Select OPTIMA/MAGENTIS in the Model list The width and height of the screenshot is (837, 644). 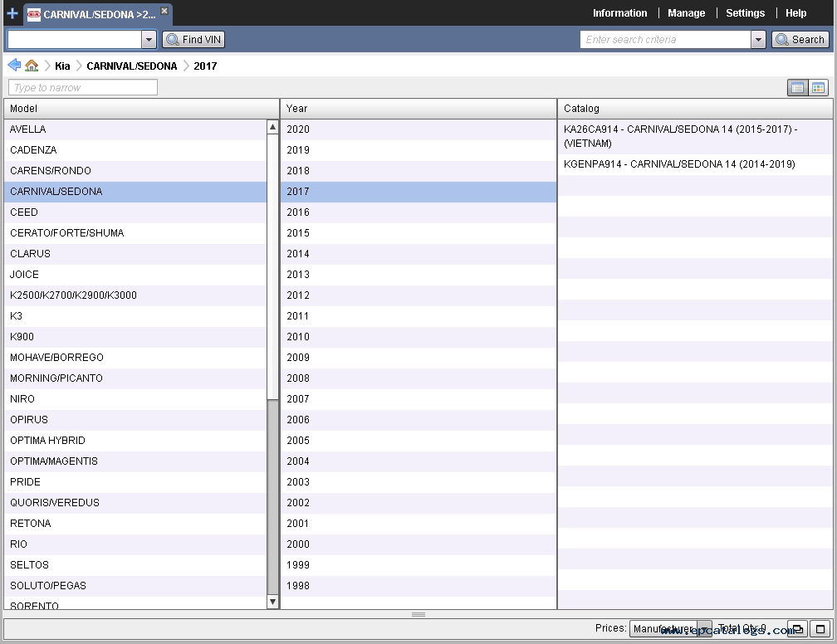[x=135, y=461]
